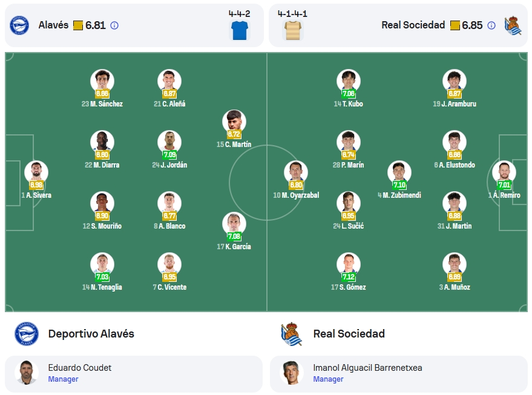
Task: Click the info icon beside Real Sociedad 6.85 rating
Action: tap(491, 25)
